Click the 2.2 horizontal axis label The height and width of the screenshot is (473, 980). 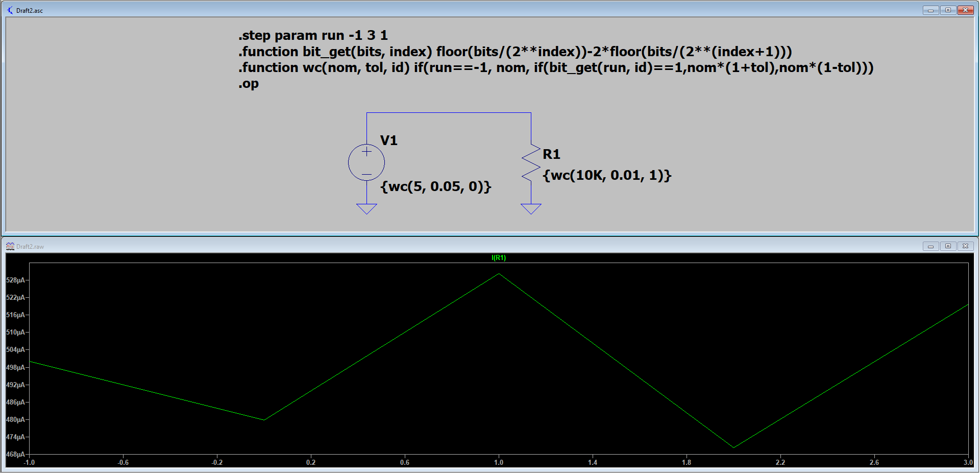click(x=780, y=462)
